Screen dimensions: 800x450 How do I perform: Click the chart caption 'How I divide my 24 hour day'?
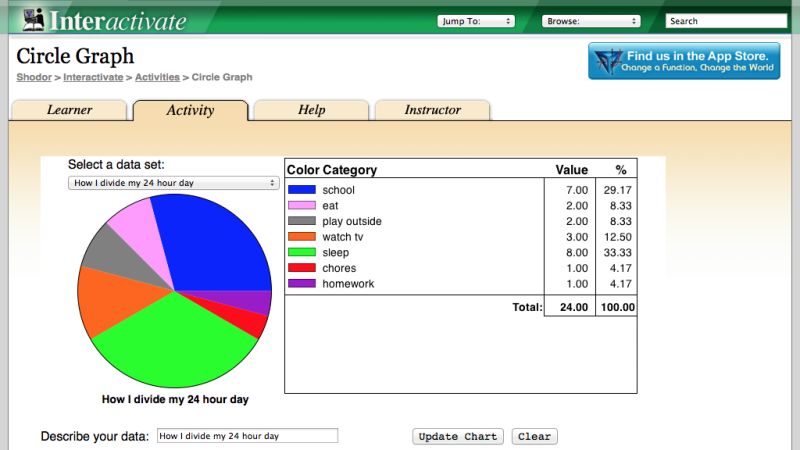tap(175, 399)
